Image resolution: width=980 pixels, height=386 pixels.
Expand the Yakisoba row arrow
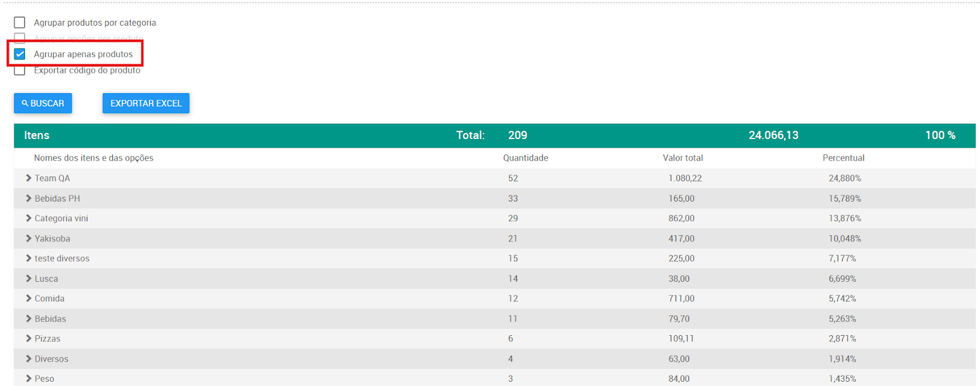pyautogui.click(x=28, y=238)
